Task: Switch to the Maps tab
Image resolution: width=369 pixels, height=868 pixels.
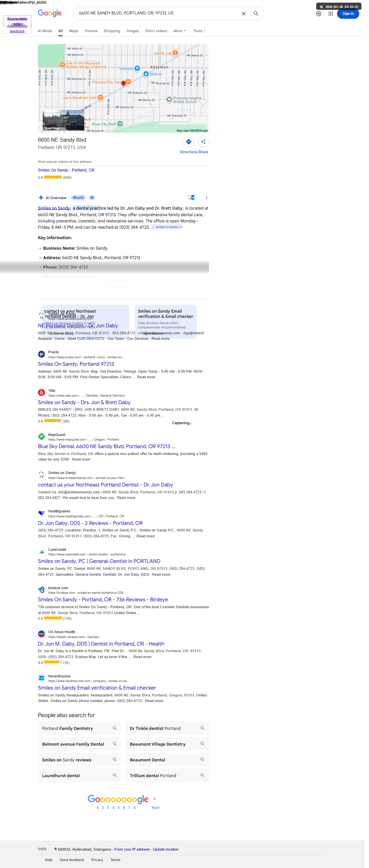Action: point(74,31)
